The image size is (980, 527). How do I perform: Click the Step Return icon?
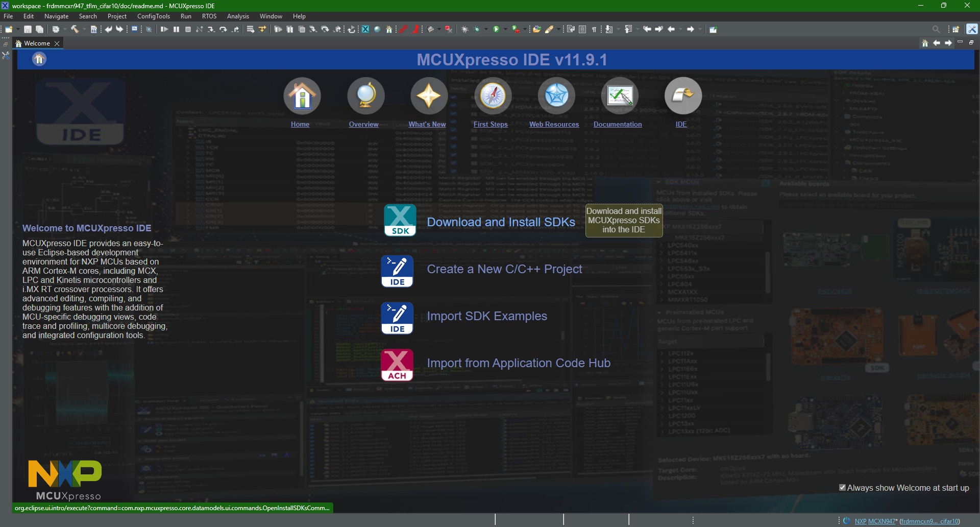(x=235, y=29)
